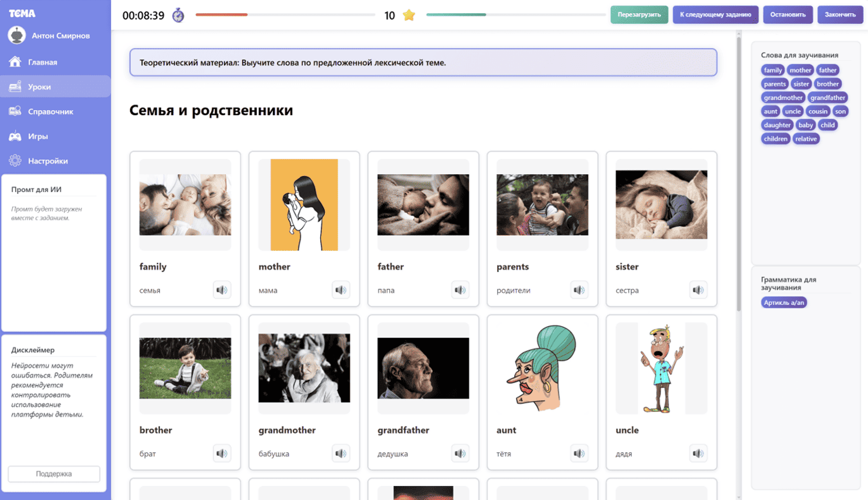Play audio for the word family

point(222,290)
